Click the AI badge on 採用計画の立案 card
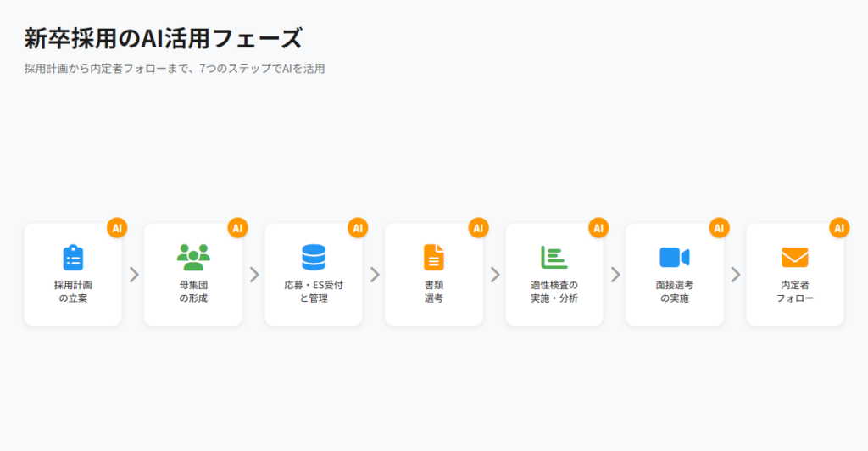This screenshot has width=868, height=451. pyautogui.click(x=117, y=227)
